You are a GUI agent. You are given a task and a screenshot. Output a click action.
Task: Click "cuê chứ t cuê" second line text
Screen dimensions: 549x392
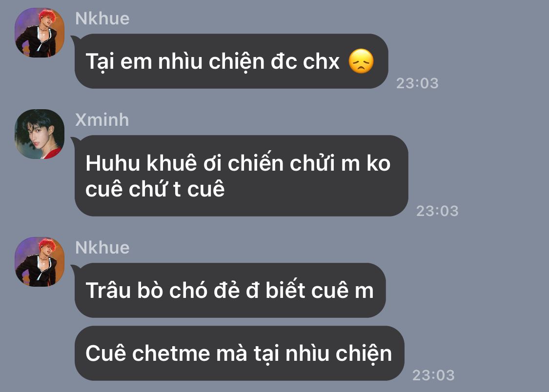coord(155,189)
